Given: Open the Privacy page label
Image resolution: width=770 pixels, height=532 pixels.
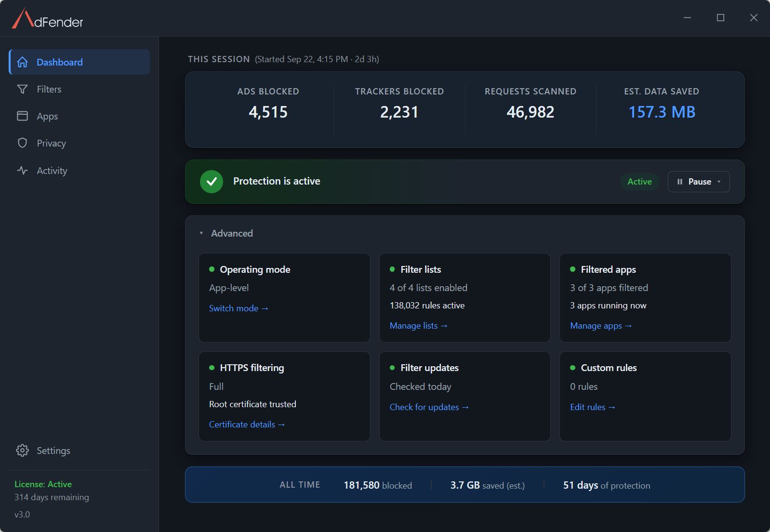Looking at the screenshot, I should tap(52, 143).
